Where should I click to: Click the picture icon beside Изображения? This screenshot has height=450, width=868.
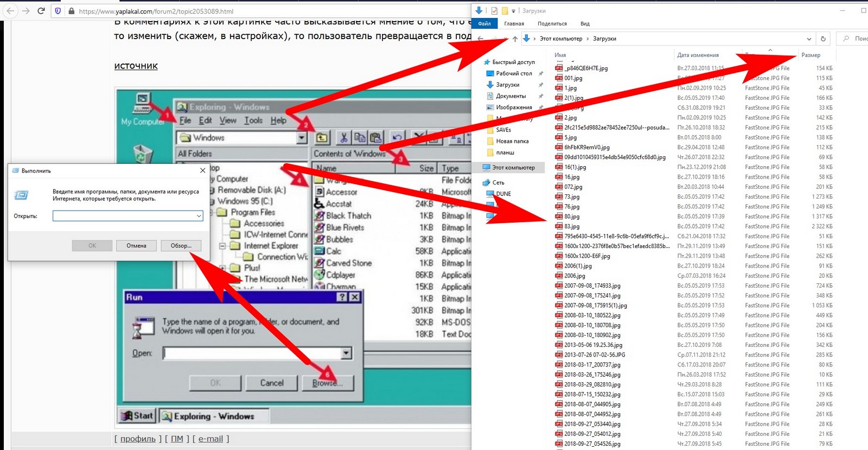click(x=490, y=107)
